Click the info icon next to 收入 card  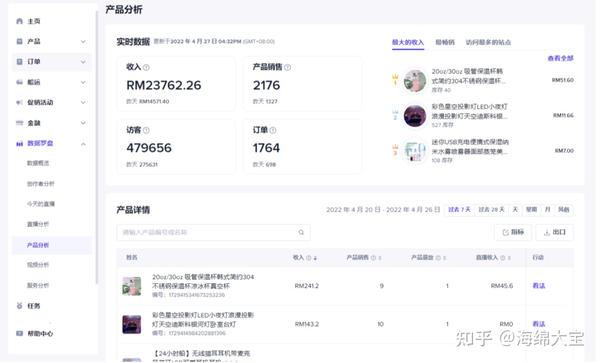pos(146,67)
